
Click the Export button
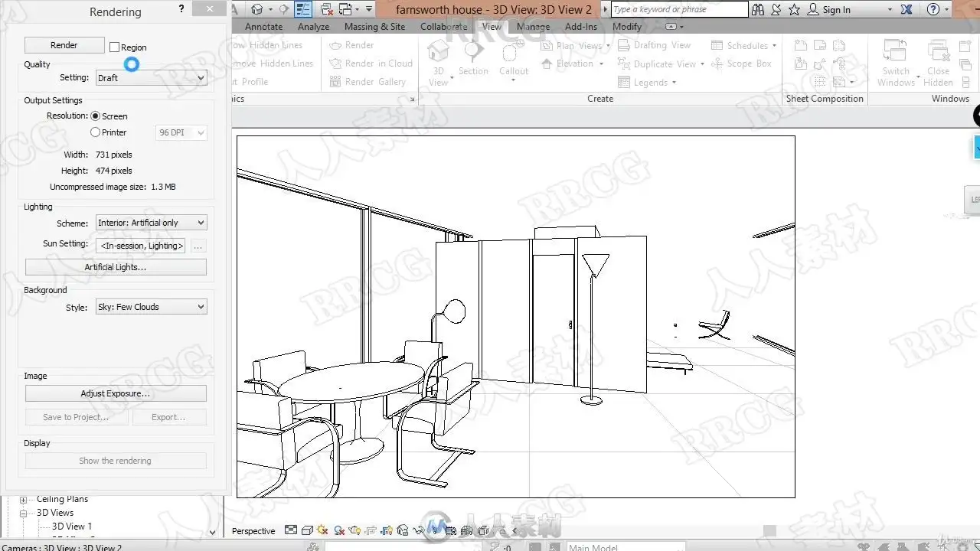click(169, 417)
